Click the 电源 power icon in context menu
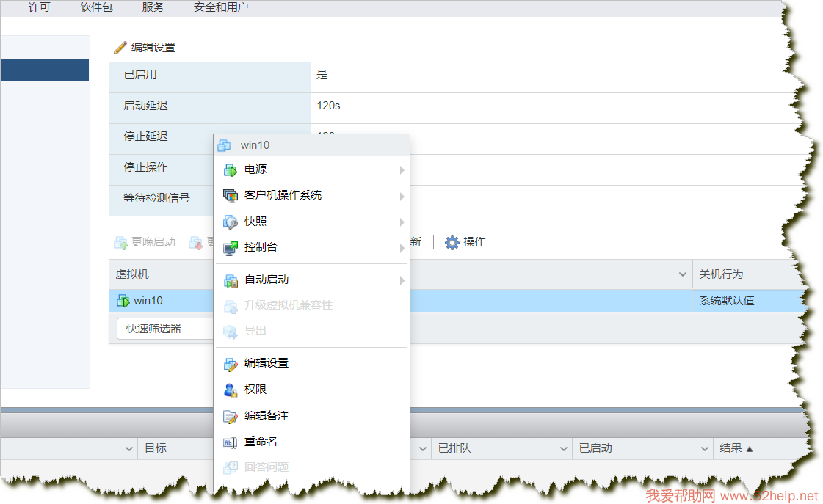 tap(231, 170)
